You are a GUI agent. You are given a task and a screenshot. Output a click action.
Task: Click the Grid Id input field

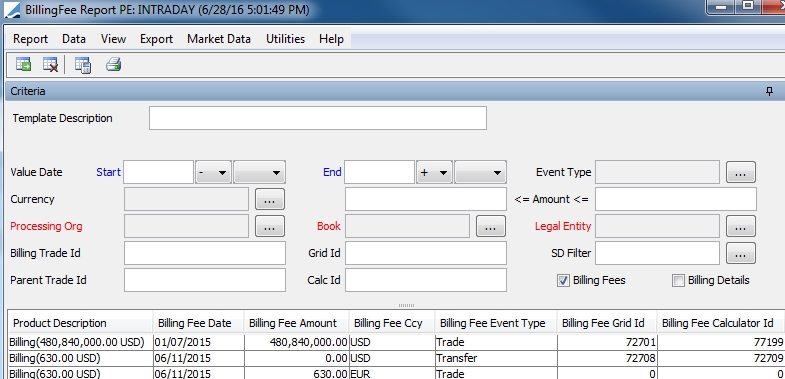click(x=426, y=253)
